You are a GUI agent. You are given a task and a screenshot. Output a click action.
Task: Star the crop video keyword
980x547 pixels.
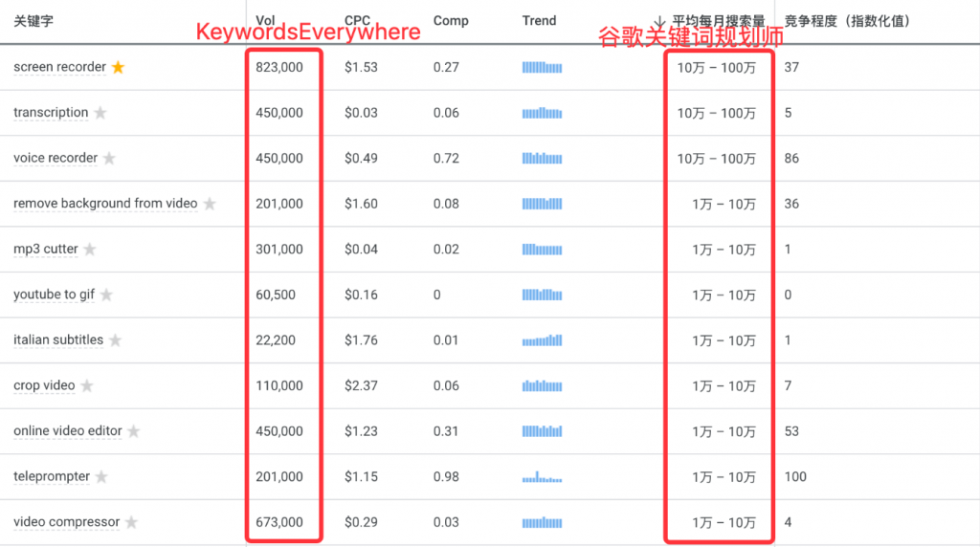click(87, 385)
